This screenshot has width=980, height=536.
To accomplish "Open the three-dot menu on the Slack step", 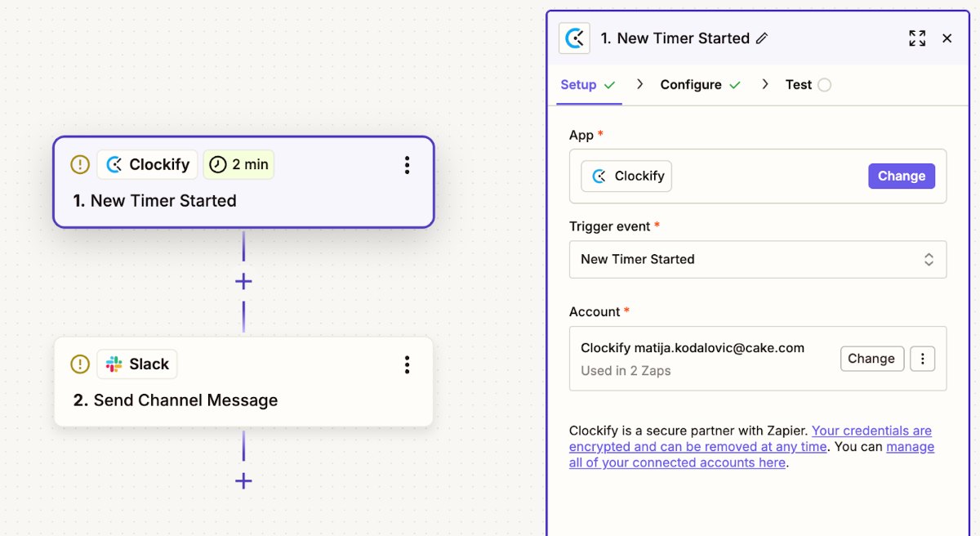I will (407, 364).
